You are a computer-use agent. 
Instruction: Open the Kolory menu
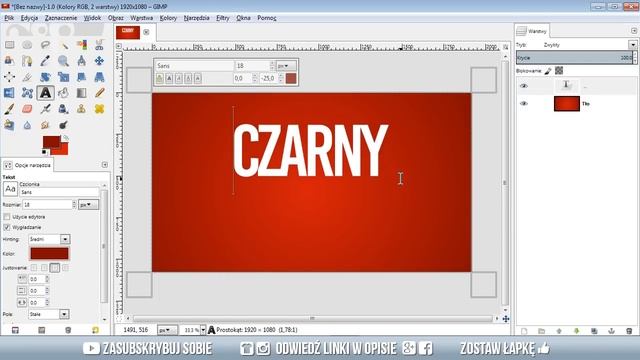click(168, 18)
